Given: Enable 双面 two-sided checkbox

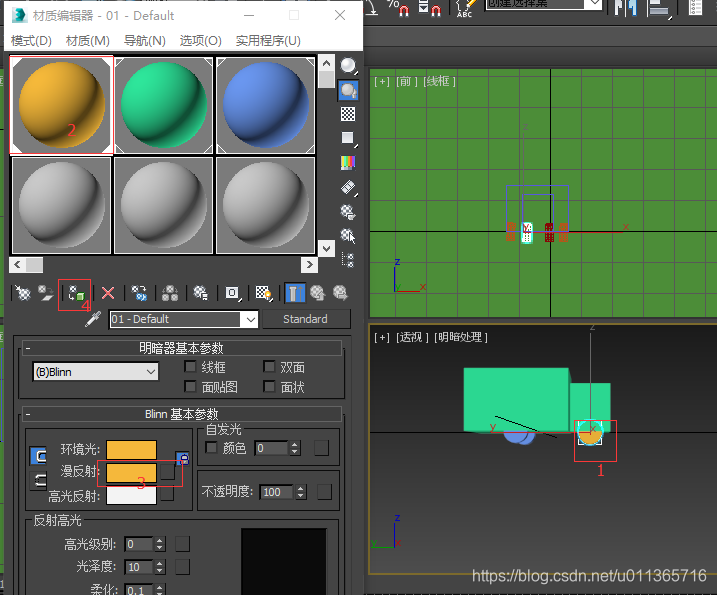Looking at the screenshot, I should coord(269,367).
